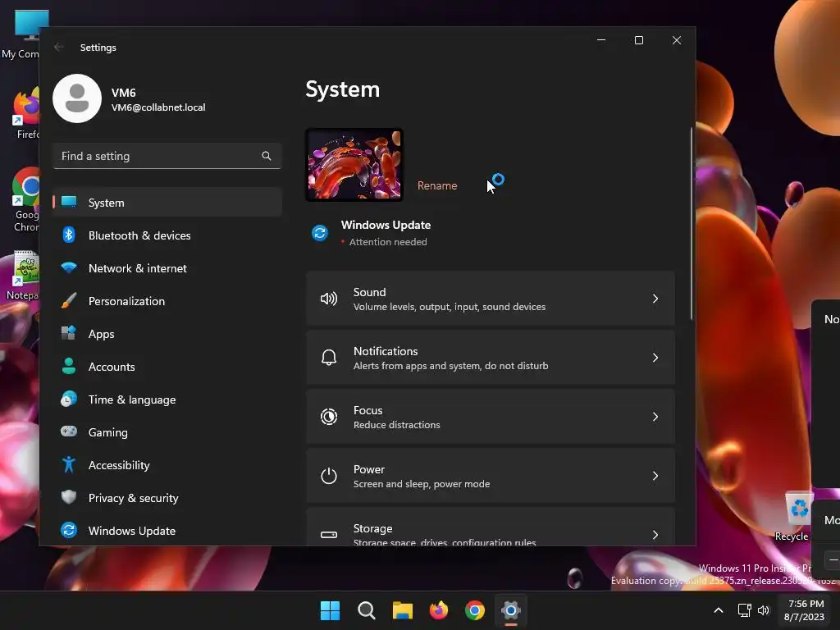The image size is (840, 630).
Task: Click the Bluetooth icon in sidebar
Action: [x=69, y=235]
